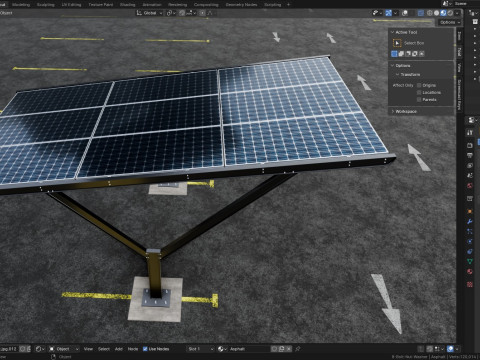The image size is (480, 360).
Task: Open the Global transform orientation dropdown
Action: [x=149, y=13]
